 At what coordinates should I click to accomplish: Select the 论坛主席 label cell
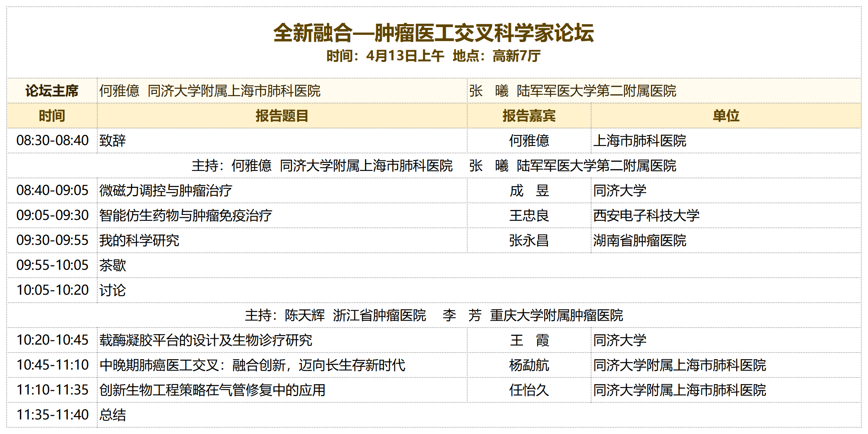point(52,91)
